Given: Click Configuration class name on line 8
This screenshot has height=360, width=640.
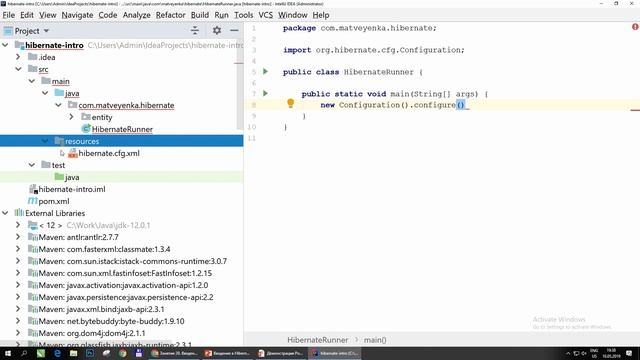Looking at the screenshot, I should tap(369, 105).
